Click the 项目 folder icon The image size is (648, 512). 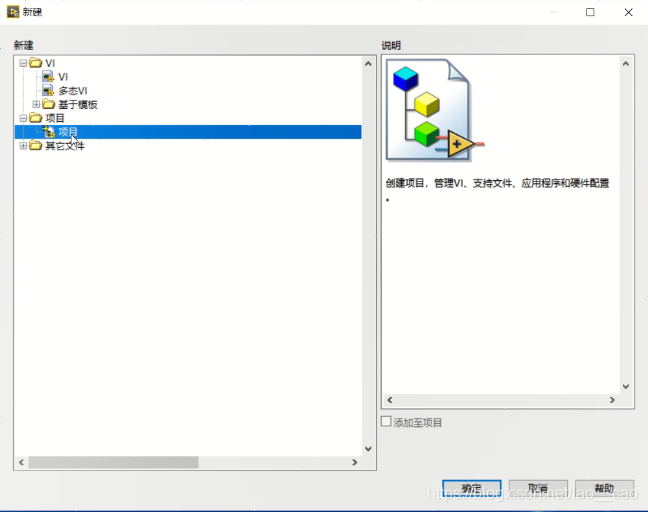(x=36, y=118)
